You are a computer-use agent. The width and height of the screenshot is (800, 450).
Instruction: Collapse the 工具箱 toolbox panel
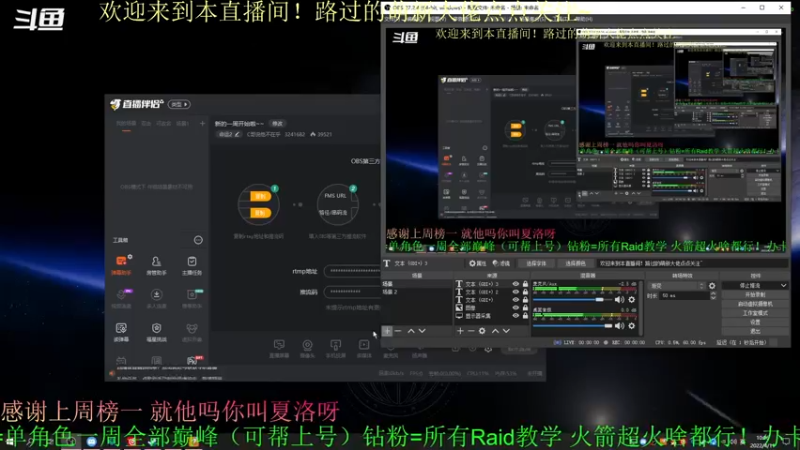click(198, 240)
